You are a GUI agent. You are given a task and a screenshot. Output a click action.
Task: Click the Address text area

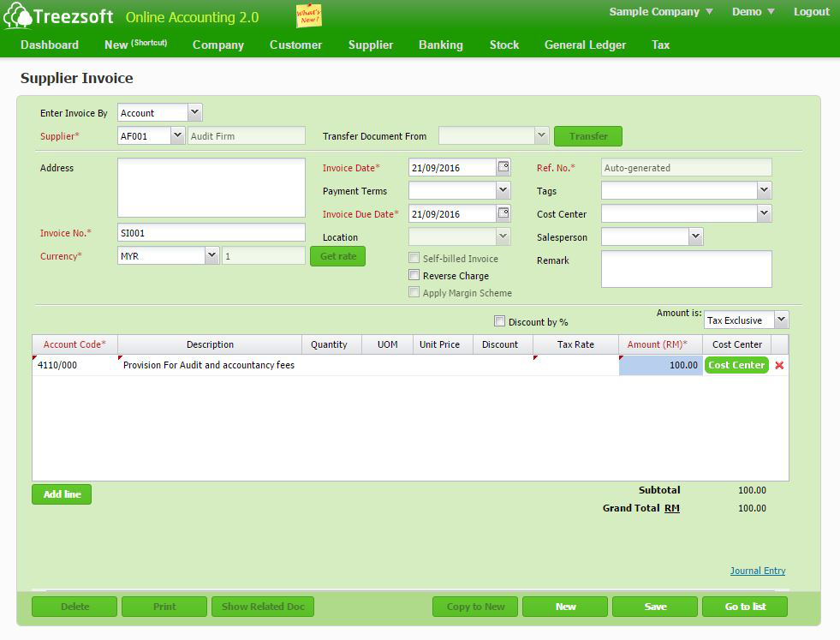coord(211,188)
